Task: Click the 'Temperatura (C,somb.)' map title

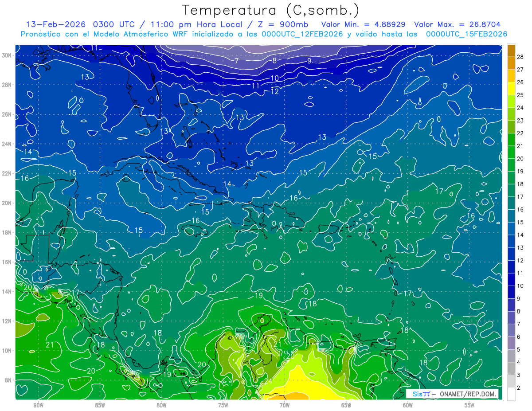Action: coord(271,10)
